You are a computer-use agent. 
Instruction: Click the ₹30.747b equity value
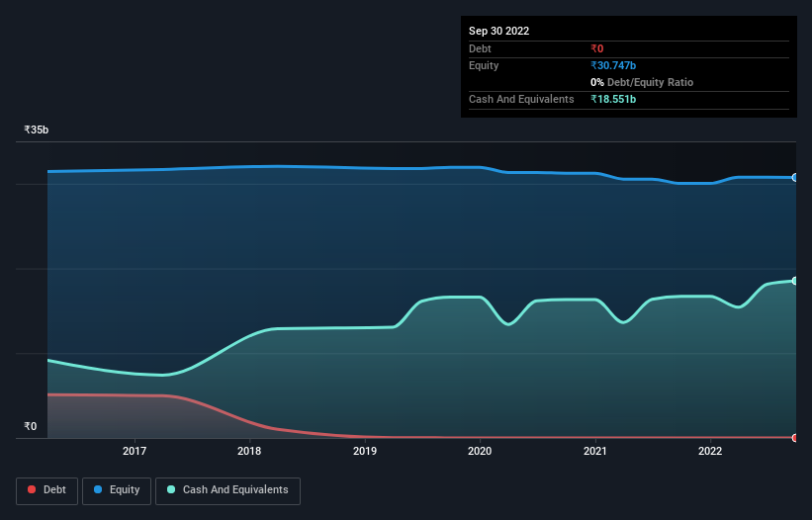pos(613,65)
